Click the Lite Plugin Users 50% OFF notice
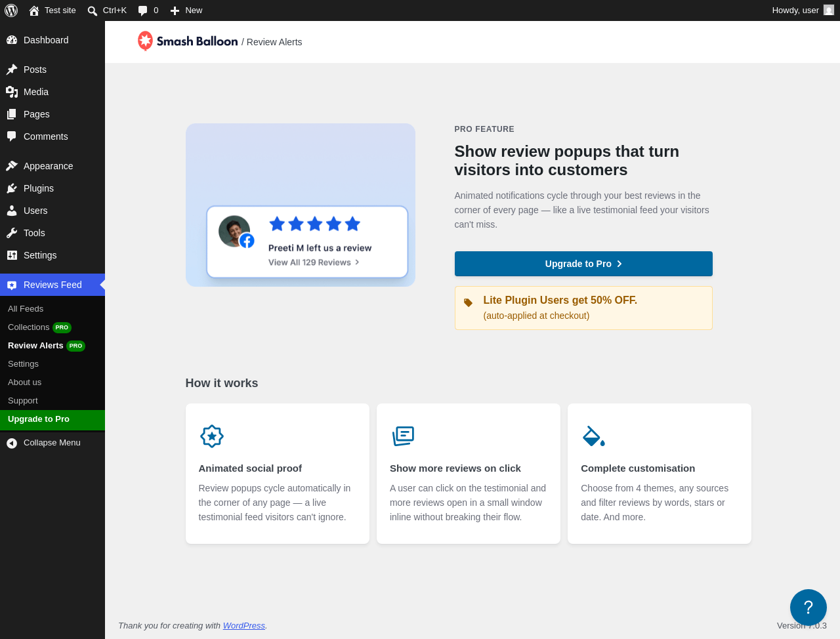Viewport: 840px width, 639px height. pyautogui.click(x=583, y=308)
